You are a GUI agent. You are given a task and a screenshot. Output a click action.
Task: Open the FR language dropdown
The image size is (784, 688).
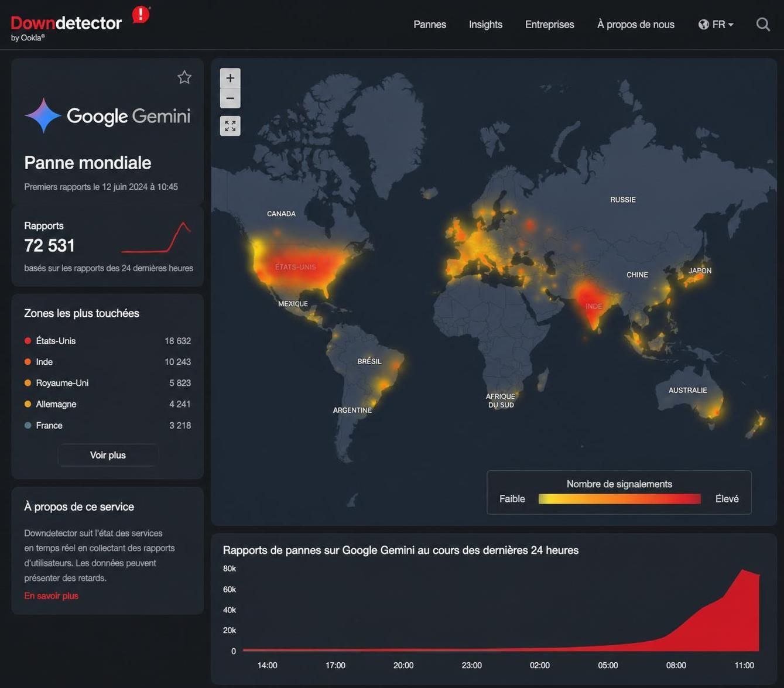[723, 24]
